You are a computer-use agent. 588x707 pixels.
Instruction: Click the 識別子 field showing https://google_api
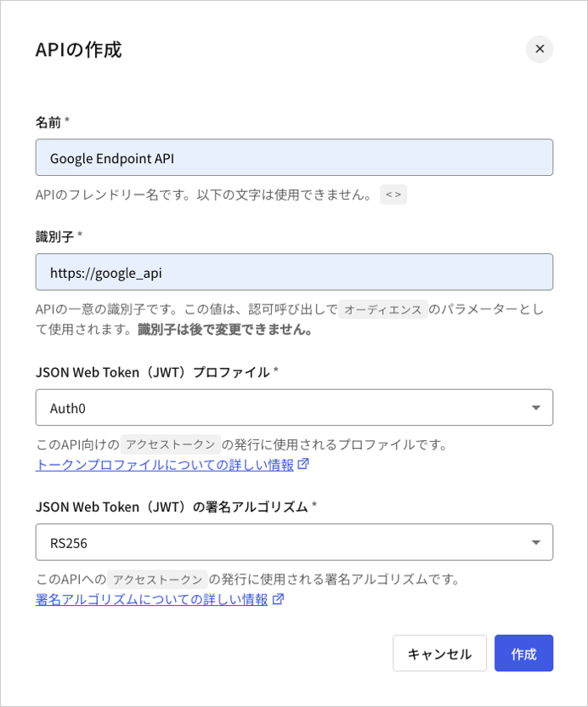(x=294, y=272)
